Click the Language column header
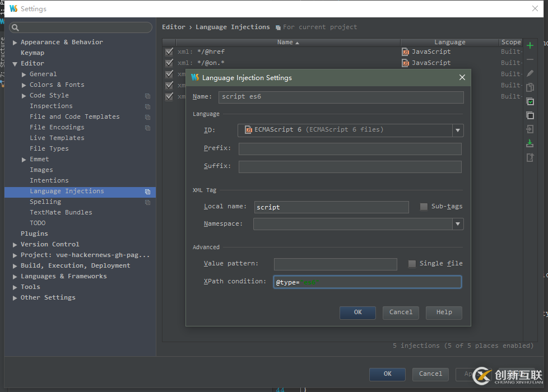 [449, 42]
